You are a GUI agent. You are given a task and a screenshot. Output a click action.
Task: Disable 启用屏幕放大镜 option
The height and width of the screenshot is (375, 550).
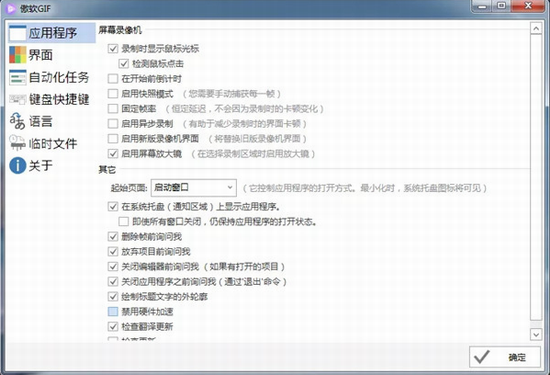pyautogui.click(x=113, y=154)
